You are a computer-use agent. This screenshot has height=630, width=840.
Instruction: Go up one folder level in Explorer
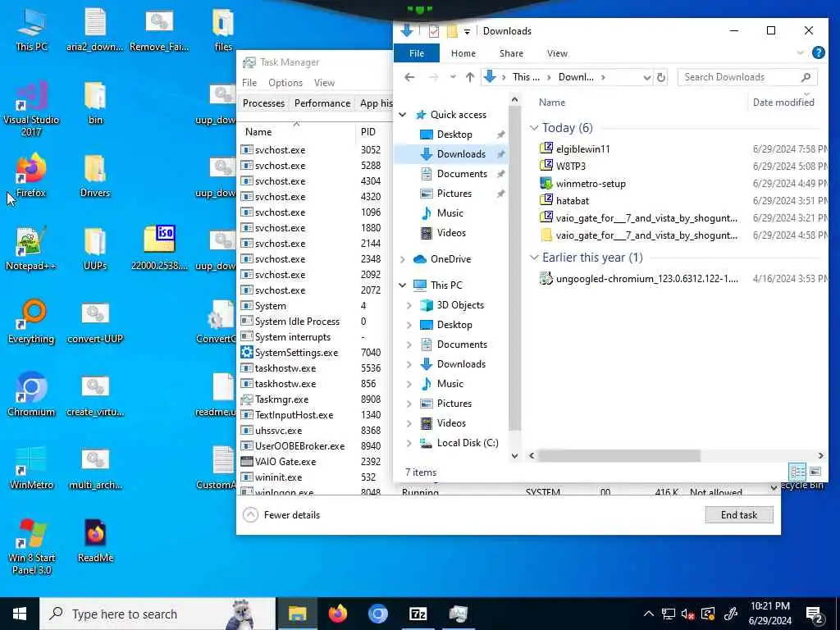click(x=470, y=77)
